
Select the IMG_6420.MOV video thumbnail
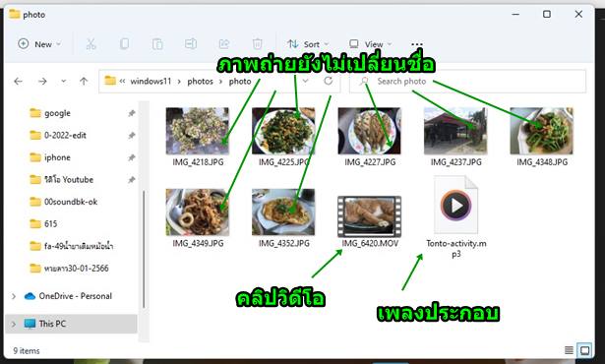(369, 216)
